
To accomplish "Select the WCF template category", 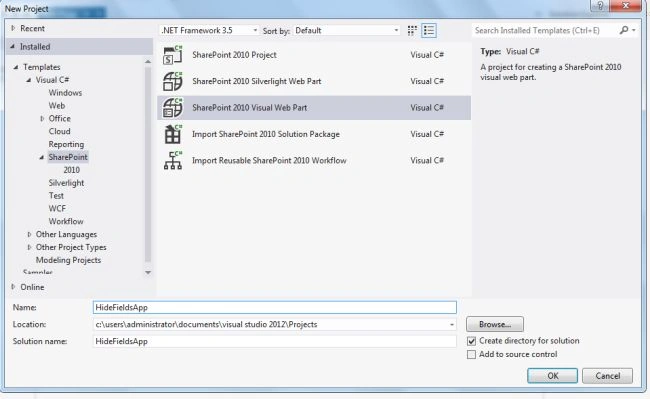I will tap(57, 208).
